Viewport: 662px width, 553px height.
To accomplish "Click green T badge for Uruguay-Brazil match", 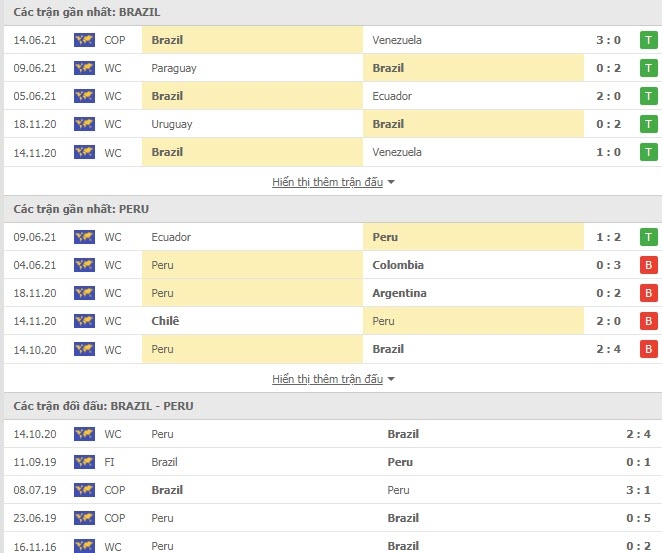I will point(648,124).
